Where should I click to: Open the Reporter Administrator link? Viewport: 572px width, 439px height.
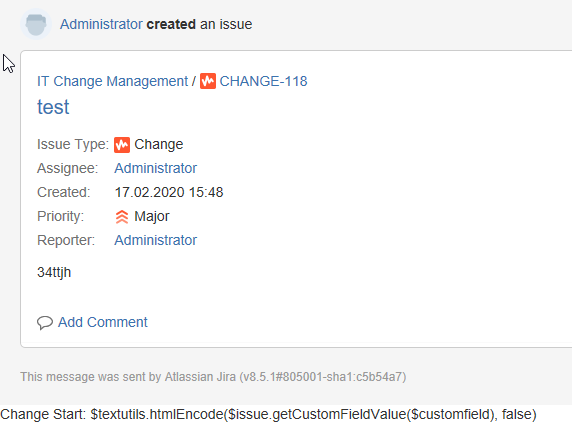tap(156, 240)
